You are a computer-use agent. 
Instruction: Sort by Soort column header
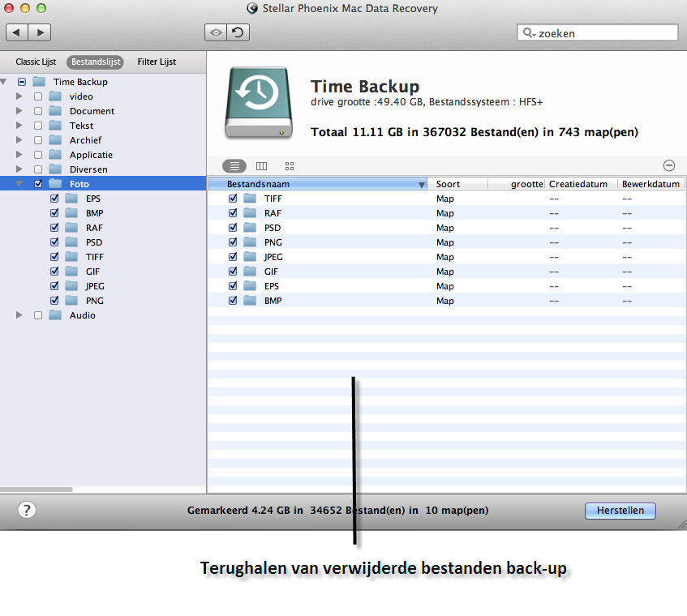[457, 184]
